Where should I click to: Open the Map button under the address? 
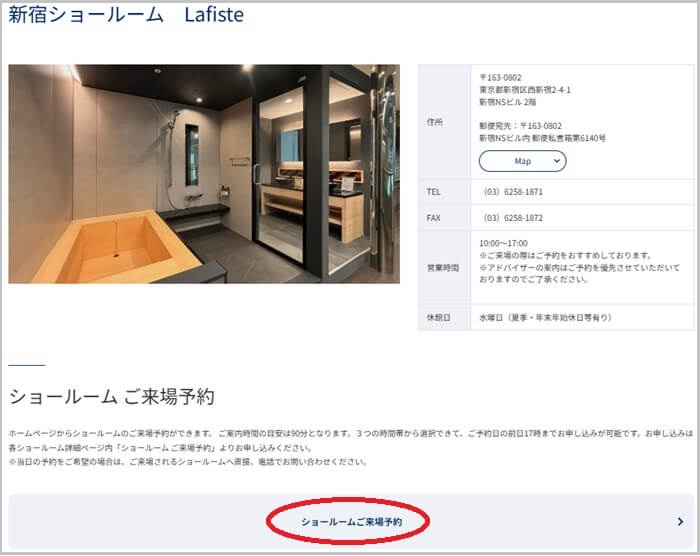click(x=522, y=161)
